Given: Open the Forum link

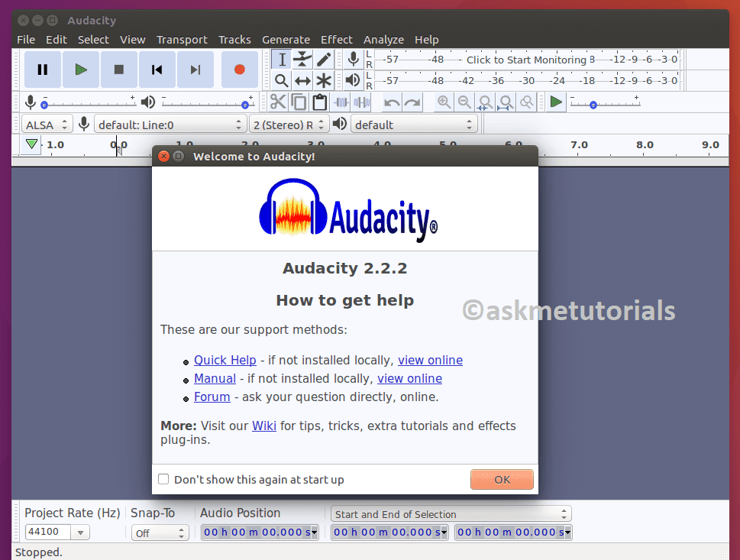Looking at the screenshot, I should [212, 397].
